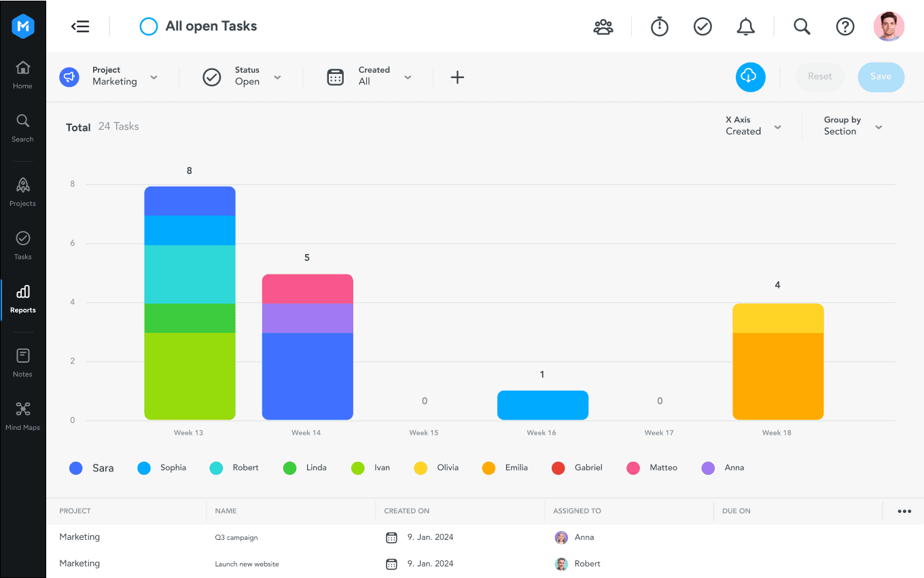
Task: Toggle the Sara legend entry
Action: (x=92, y=468)
